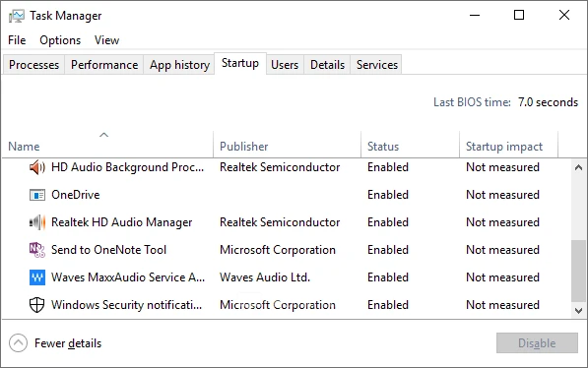Click the Waves MaxxAudio Service icon
The height and width of the screenshot is (368, 588).
[37, 277]
